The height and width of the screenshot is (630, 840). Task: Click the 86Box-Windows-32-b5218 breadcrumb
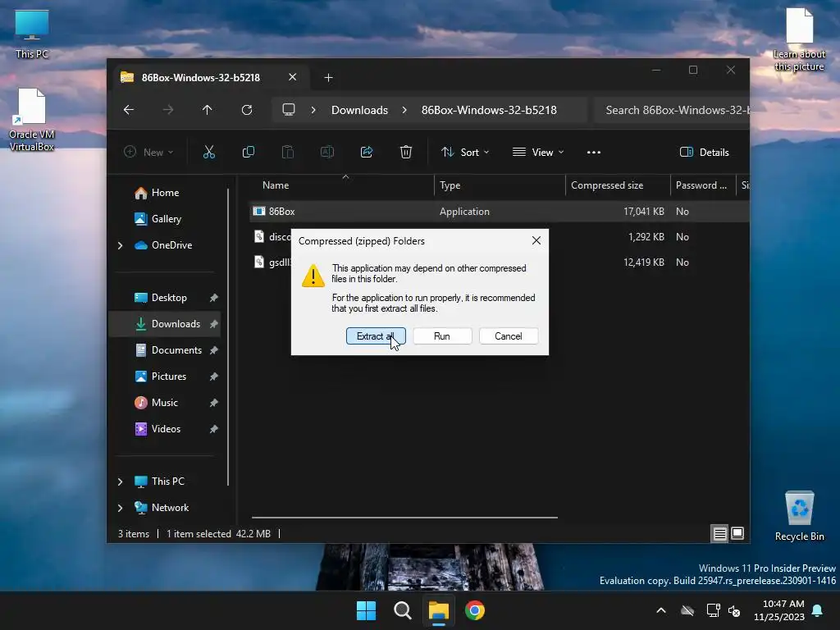pyautogui.click(x=489, y=110)
